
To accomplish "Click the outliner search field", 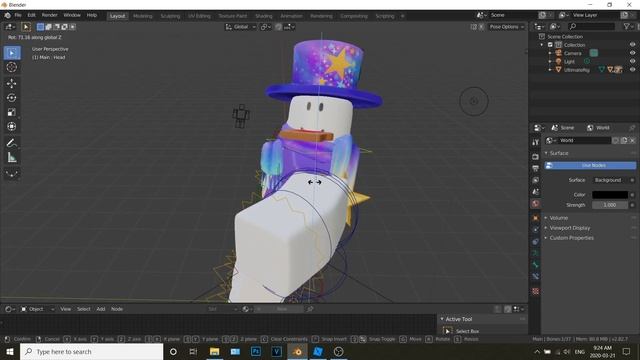I will pyautogui.click(x=591, y=27).
